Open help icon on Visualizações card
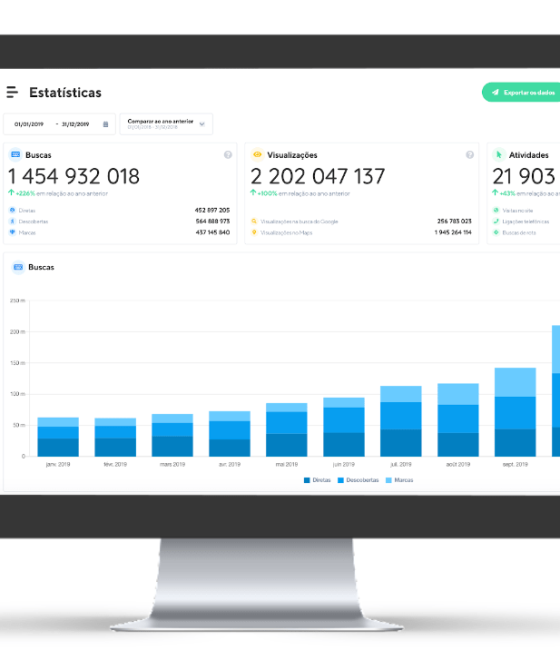This screenshot has width=560, height=670. [470, 155]
